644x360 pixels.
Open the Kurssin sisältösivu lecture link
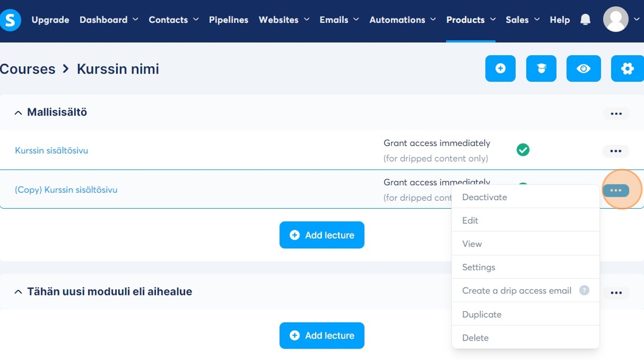51,151
